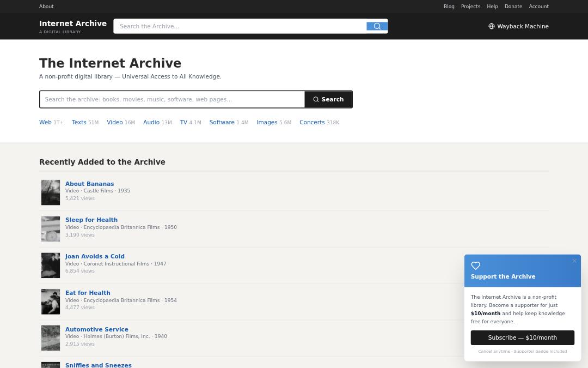The image size is (588, 368).
Task: Open the Joan Avoids a Cold title
Action: [95, 256]
